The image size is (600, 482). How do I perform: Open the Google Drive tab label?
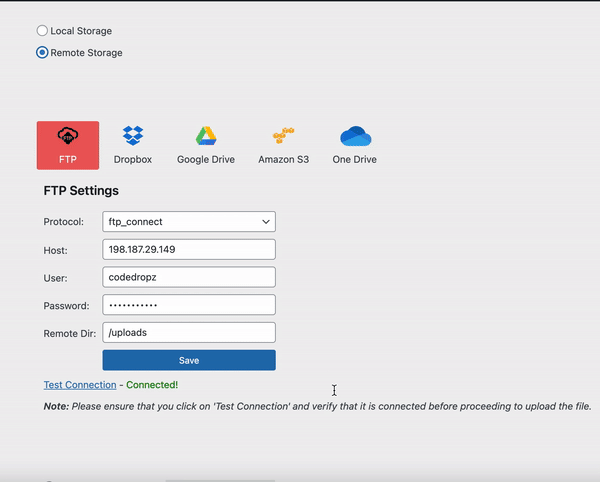point(206,159)
